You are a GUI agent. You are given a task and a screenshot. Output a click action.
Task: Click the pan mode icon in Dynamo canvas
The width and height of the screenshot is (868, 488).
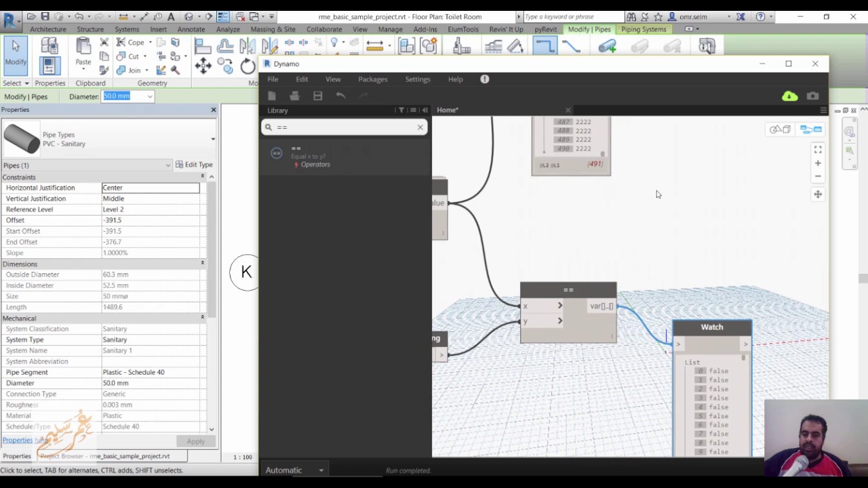pyautogui.click(x=818, y=195)
